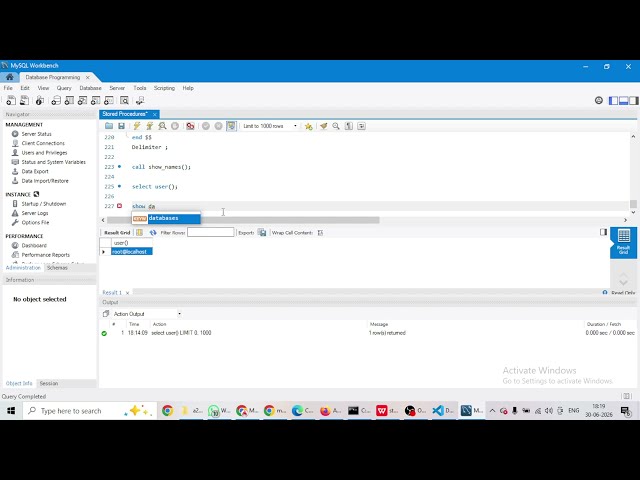Open the Limit to 1000 rows dropdown

270,126
